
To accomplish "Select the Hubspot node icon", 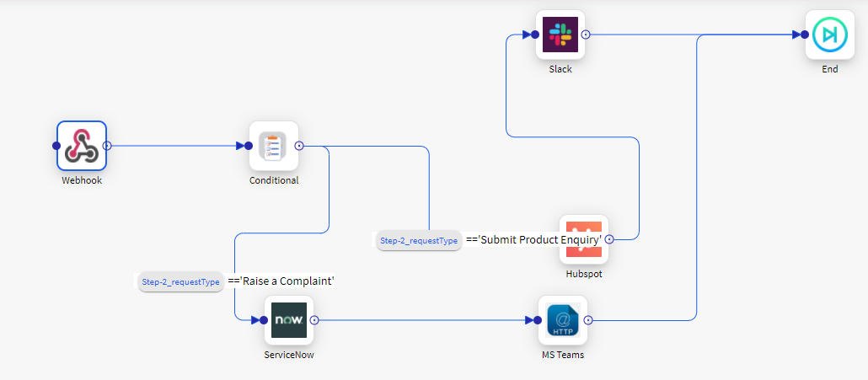I will pos(584,239).
